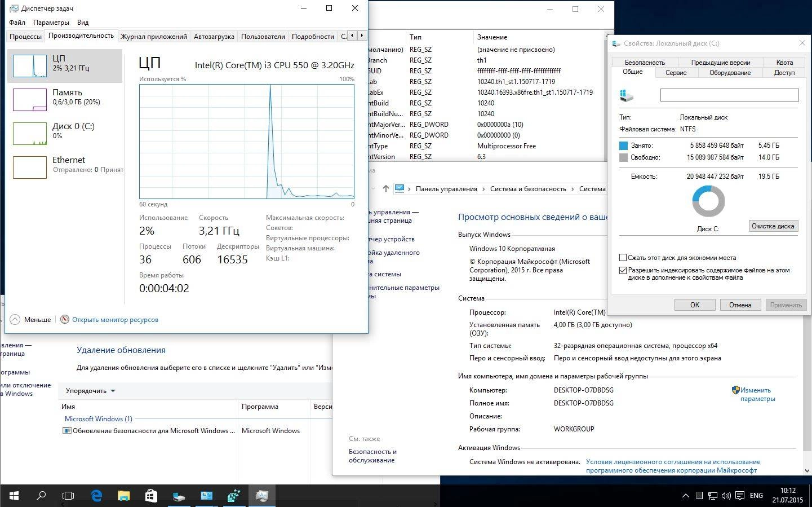812x507 pixels.
Task: Switch to the Пользователи tab
Action: coord(263,37)
